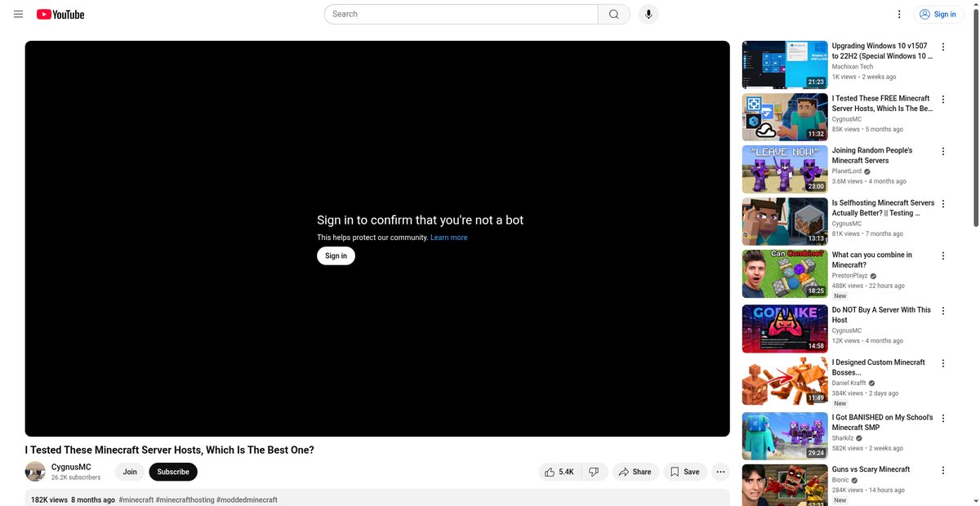
Task: Open options for Guns vs Scary Minecraft
Action: pos(943,470)
